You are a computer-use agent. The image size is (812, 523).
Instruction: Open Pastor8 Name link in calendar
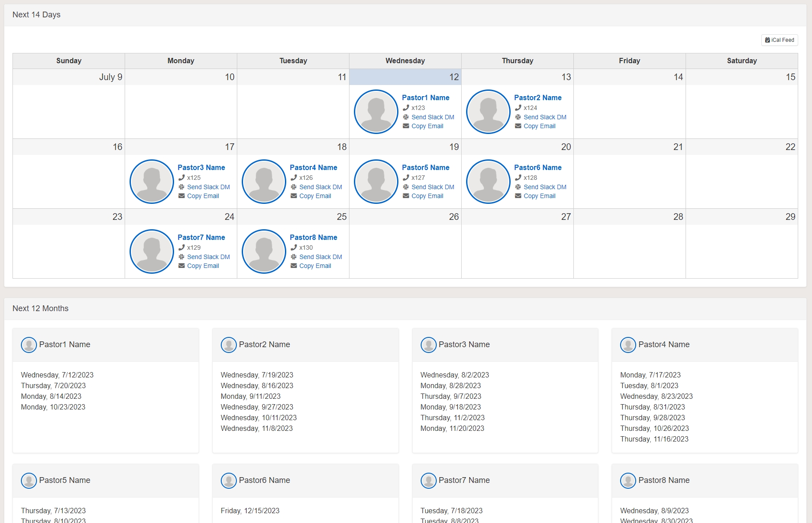313,237
